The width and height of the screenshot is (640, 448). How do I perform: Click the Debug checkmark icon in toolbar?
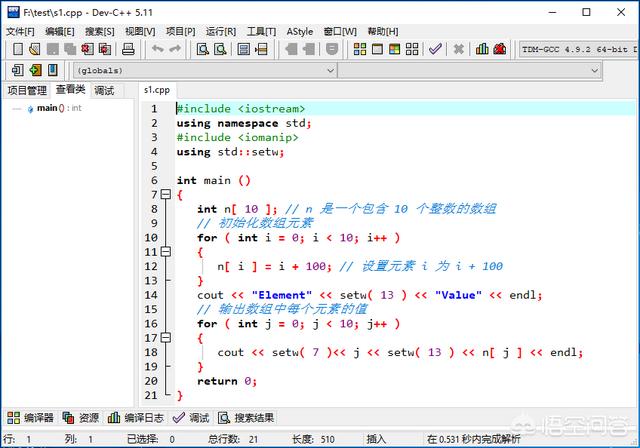click(x=435, y=49)
